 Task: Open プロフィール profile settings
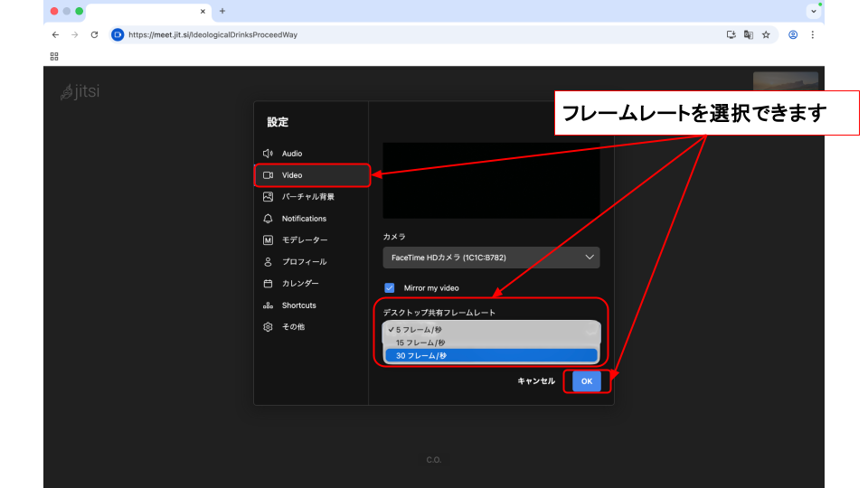click(x=304, y=262)
